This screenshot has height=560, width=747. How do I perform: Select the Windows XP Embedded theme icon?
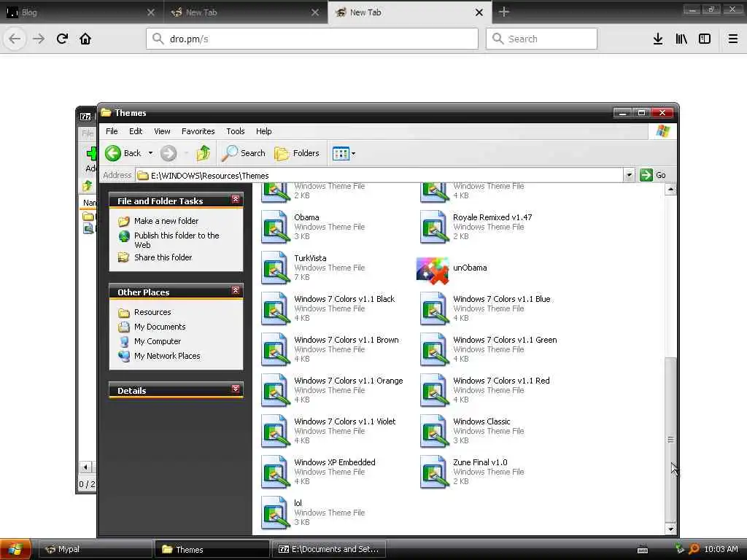(x=275, y=472)
